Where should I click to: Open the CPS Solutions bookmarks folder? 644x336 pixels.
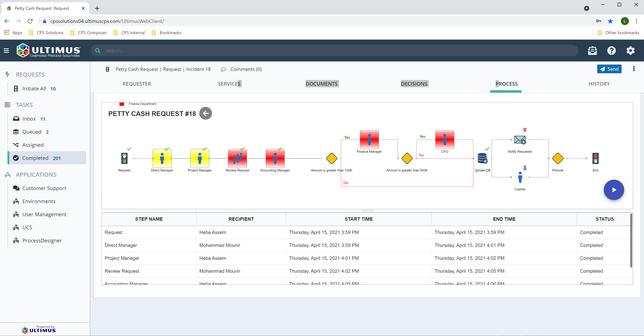(x=46, y=33)
